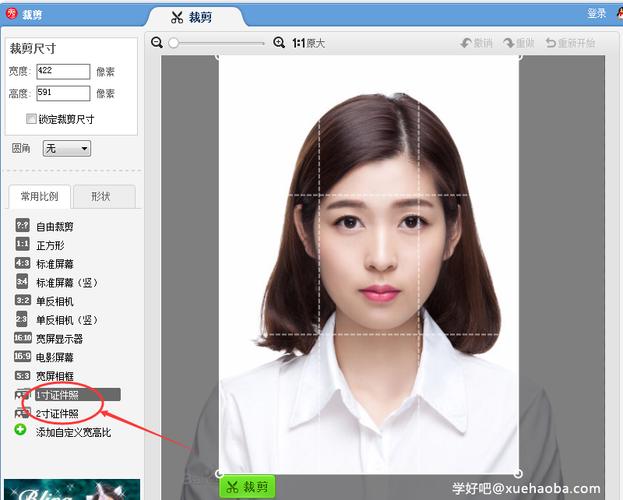Click the 正方形 label
This screenshot has width=623, height=500.
(x=50, y=245)
